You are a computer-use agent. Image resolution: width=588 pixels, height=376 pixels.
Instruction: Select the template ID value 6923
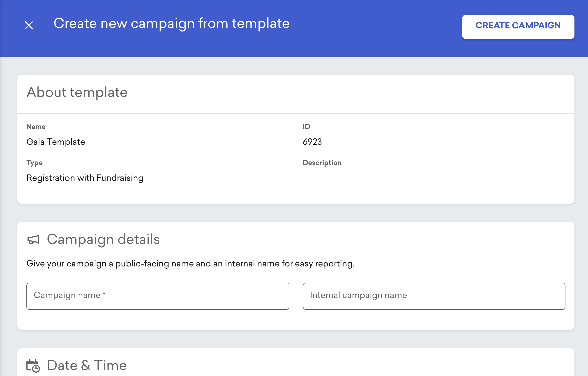312,142
